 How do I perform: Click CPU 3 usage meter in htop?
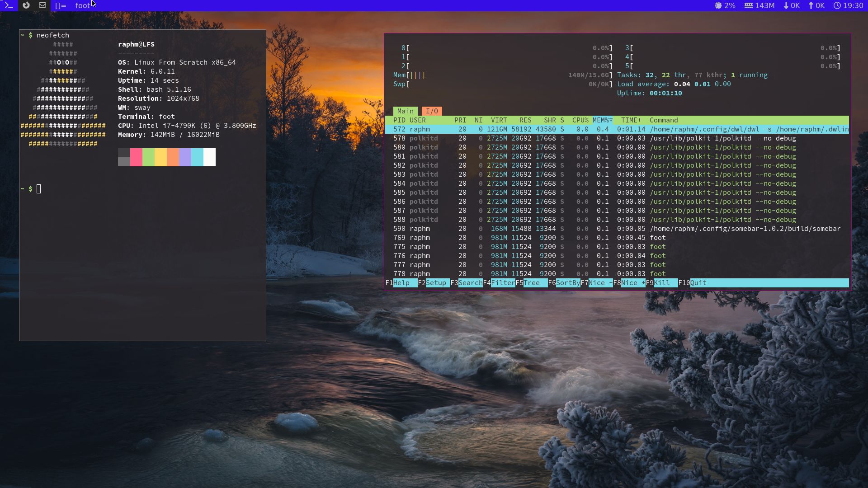pos(732,48)
